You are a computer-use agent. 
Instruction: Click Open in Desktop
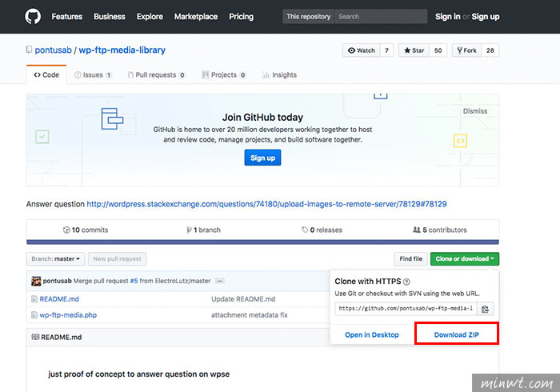click(372, 335)
